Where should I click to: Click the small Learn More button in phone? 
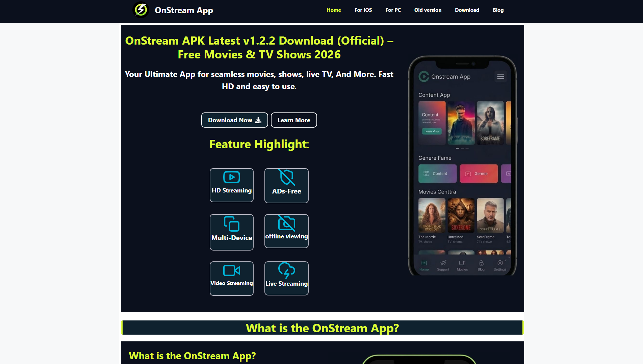[x=432, y=131]
